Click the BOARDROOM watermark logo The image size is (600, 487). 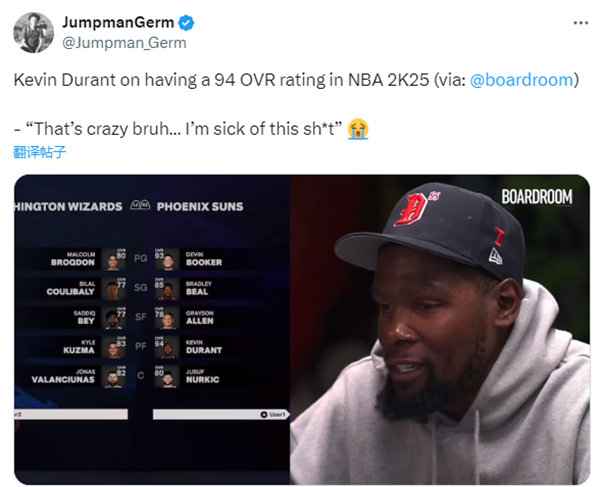(537, 197)
